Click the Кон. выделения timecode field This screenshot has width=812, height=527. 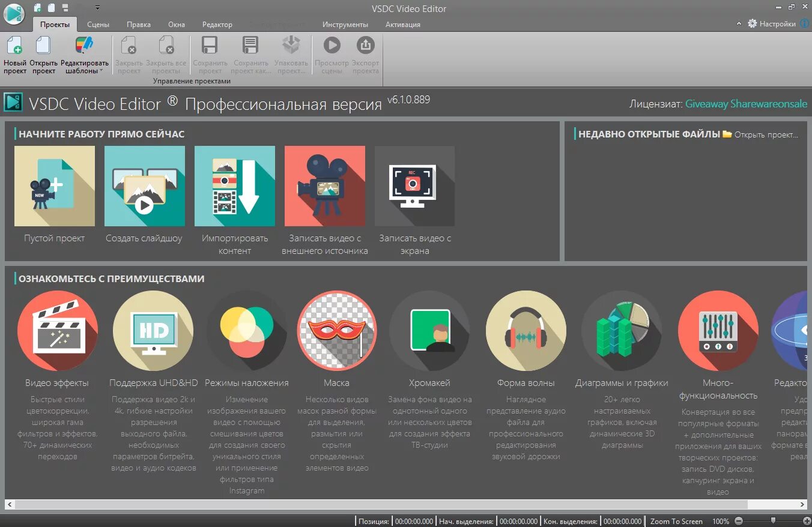pyautogui.click(x=623, y=522)
